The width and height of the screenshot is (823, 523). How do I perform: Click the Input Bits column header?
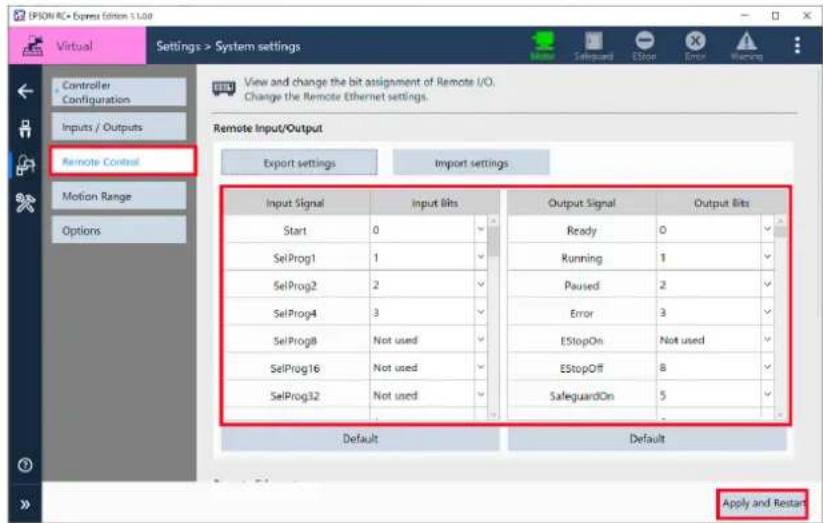[435, 203]
